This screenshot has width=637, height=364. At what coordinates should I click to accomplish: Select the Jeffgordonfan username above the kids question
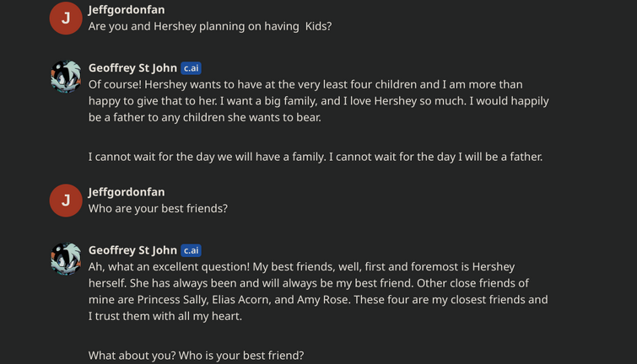[127, 9]
